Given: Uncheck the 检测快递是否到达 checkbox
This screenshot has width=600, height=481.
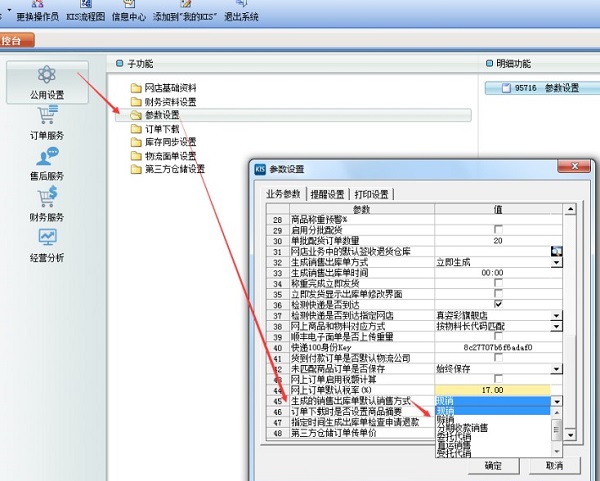Looking at the screenshot, I should click(x=497, y=303).
